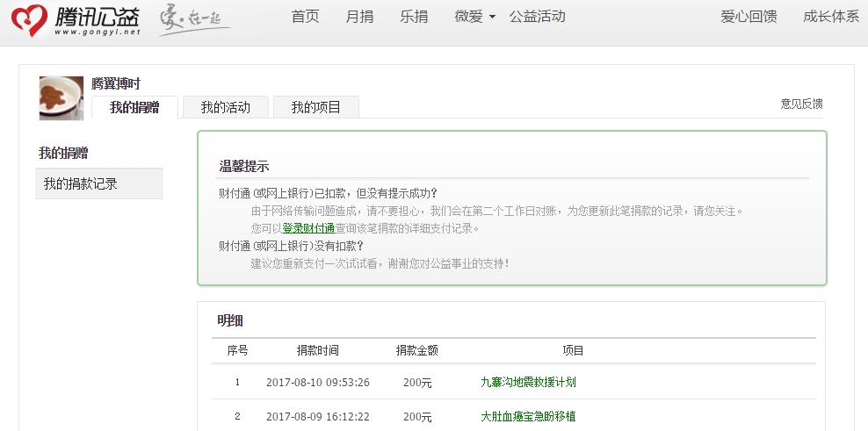Viewport: 868px width, 431px height.
Task: Follow the 登录财付通 link
Action: tap(308, 228)
